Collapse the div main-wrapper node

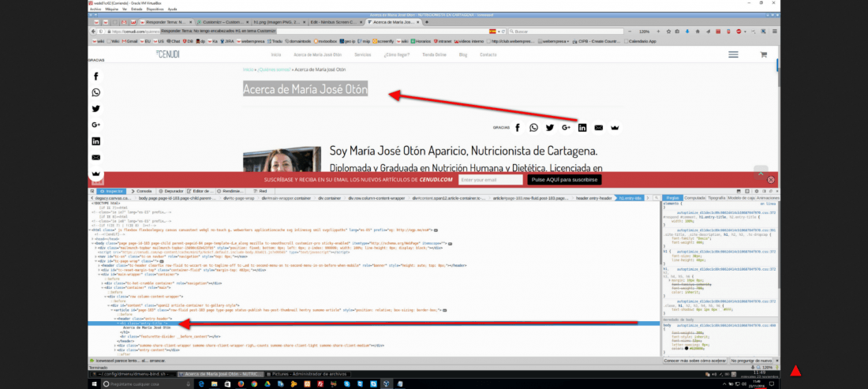[x=98, y=274]
